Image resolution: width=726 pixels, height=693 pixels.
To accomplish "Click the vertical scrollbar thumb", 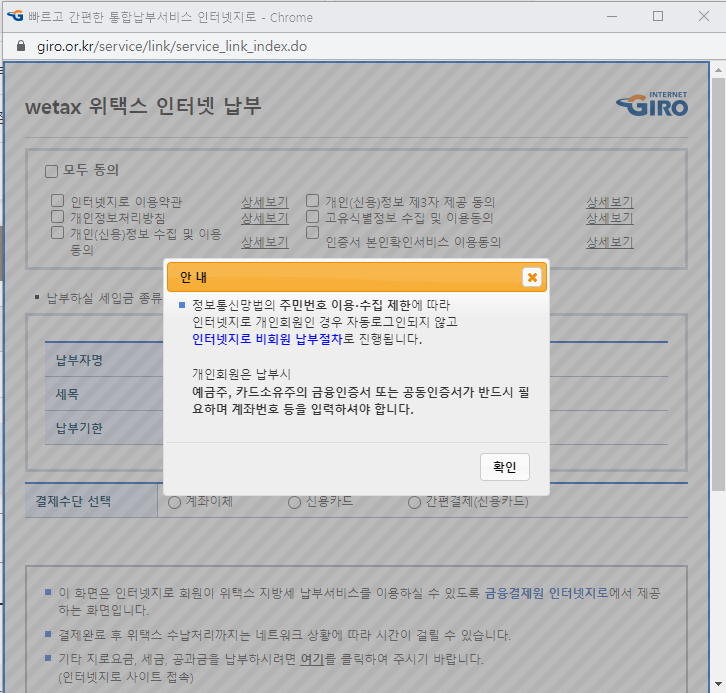I will pyautogui.click(x=718, y=284).
